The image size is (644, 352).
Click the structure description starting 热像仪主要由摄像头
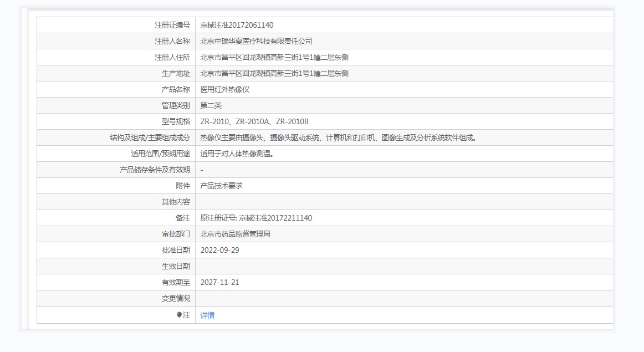339,137
